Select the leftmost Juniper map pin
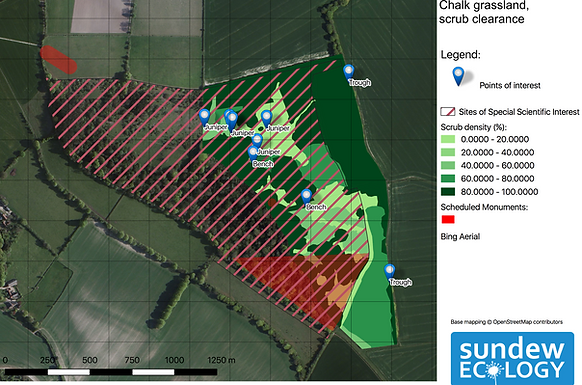Image resolution: width=582 pixels, height=385 pixels. (x=205, y=118)
